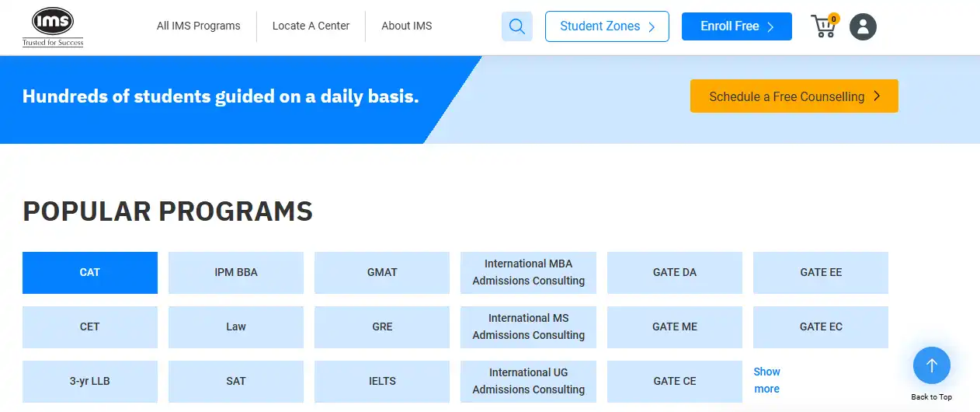Select the GATE EC program tile
The image size is (980, 412).
click(x=821, y=327)
